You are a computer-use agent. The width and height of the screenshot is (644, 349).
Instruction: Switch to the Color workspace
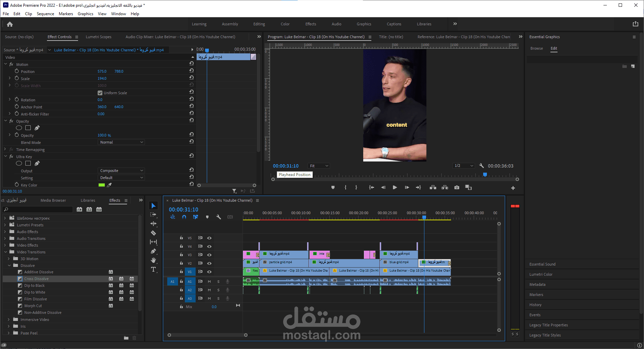(x=285, y=24)
